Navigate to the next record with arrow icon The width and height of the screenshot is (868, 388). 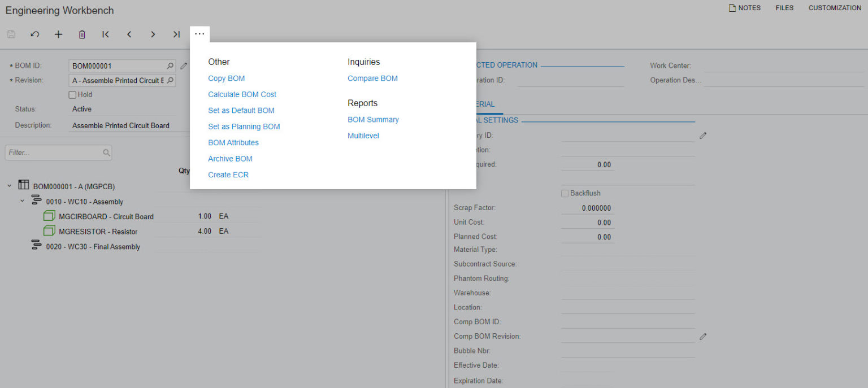153,34
